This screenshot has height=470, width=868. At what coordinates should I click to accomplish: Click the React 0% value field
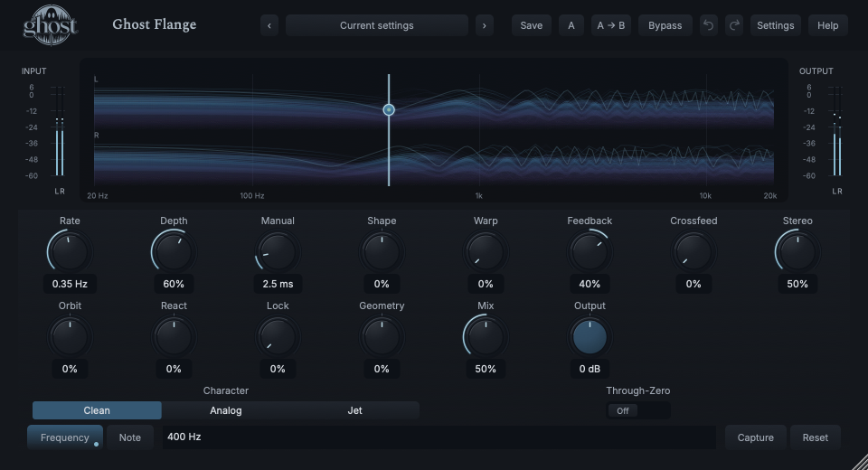coord(174,369)
